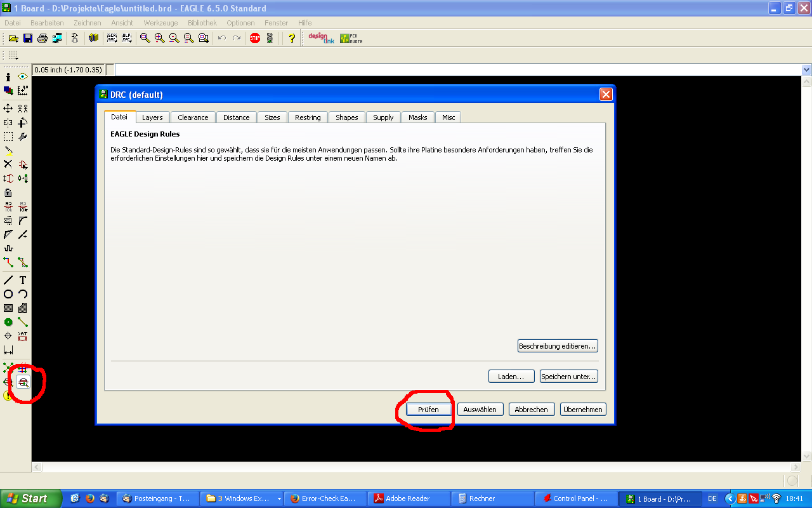
Task: Click the Laden... button
Action: pos(511,377)
